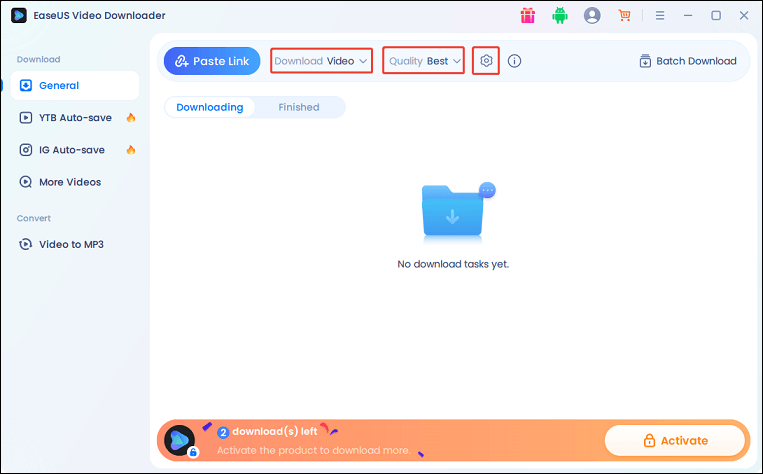The image size is (763, 474).
Task: Click the gift box promotion icon
Action: [527, 16]
